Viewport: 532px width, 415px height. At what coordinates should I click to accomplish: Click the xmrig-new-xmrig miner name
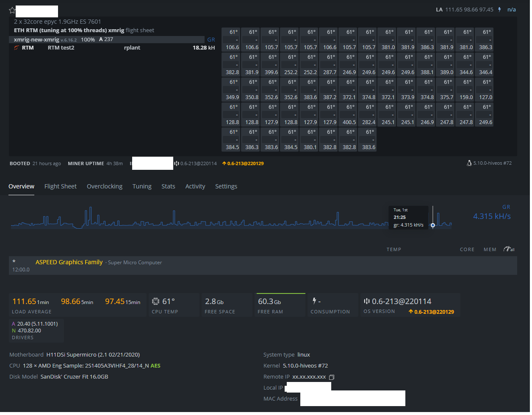pos(36,39)
